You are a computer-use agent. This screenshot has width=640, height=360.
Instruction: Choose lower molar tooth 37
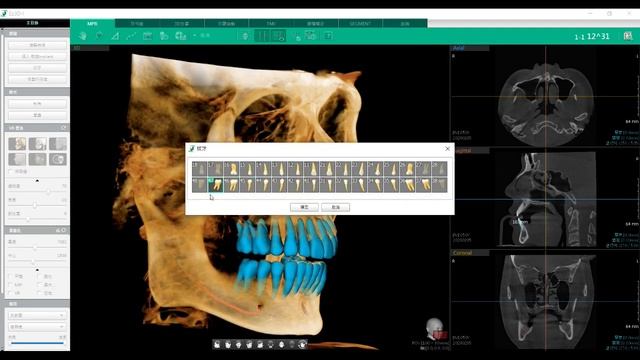[x=423, y=184]
